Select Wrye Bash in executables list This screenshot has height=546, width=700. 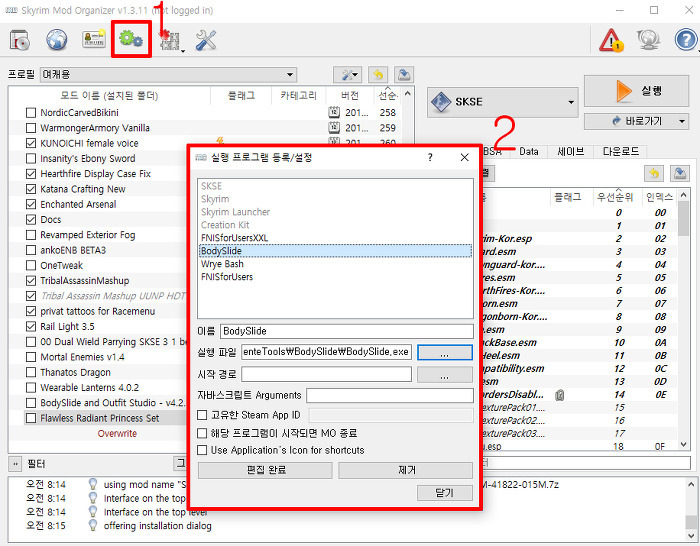coord(335,264)
